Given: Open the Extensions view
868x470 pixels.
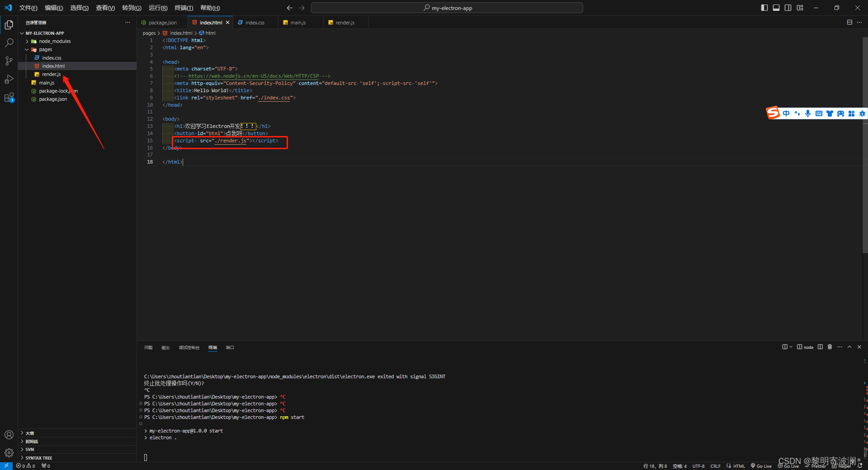Looking at the screenshot, I should tap(9, 98).
